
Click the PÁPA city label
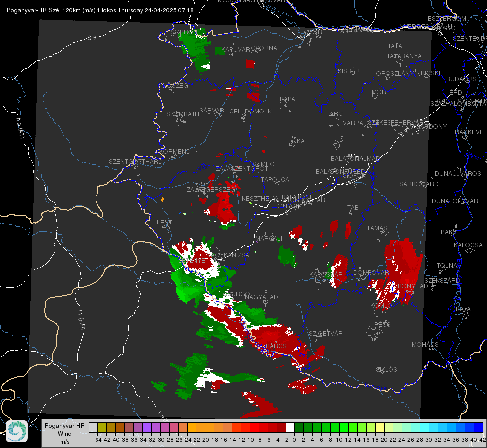tap(288, 99)
